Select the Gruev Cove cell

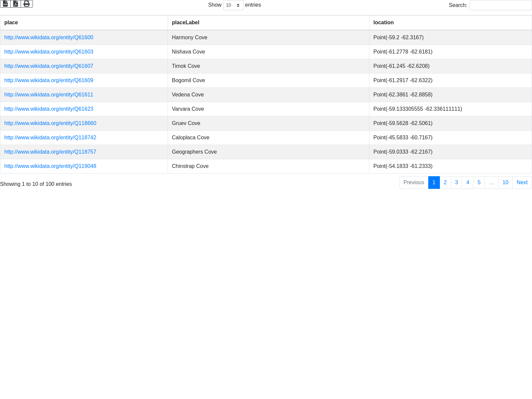268,123
